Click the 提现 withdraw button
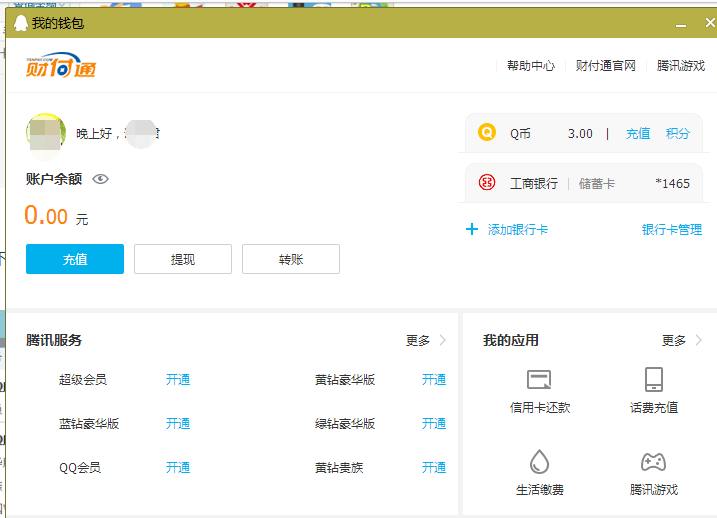The height and width of the screenshot is (518, 717). [x=183, y=259]
